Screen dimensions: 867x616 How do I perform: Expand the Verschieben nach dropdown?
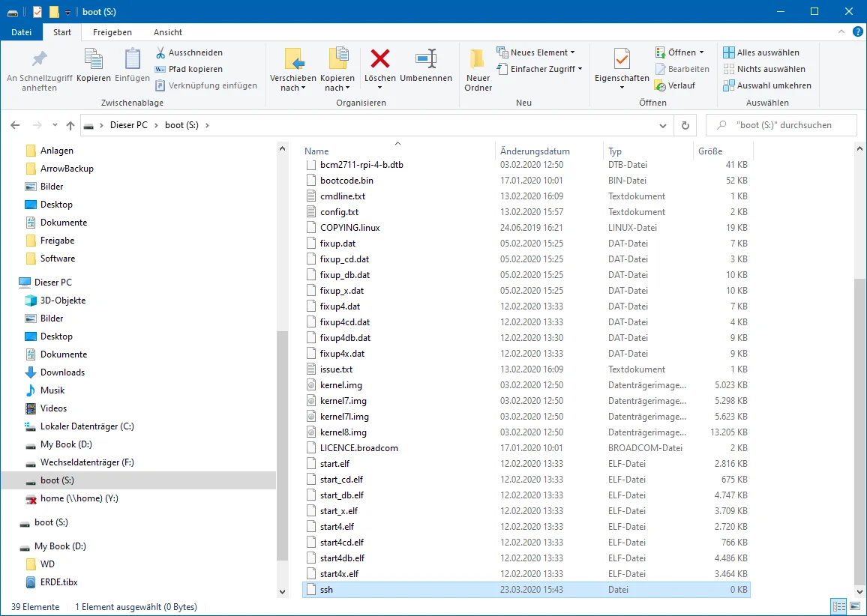[x=292, y=88]
